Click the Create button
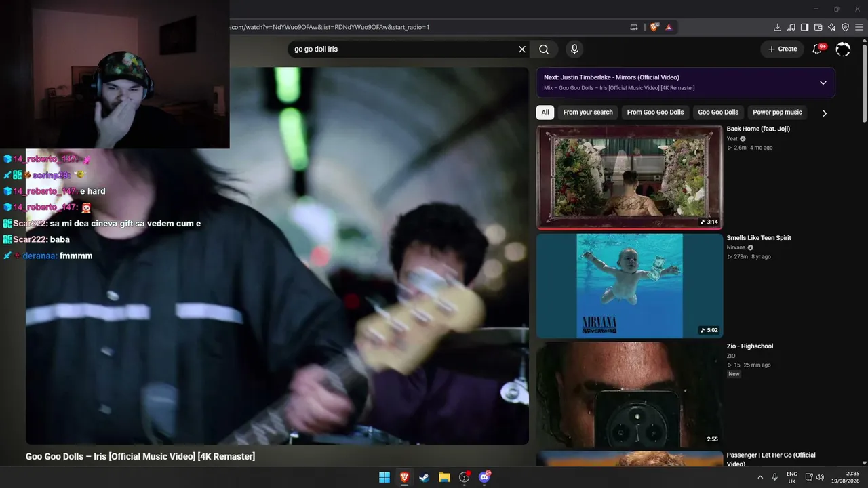The height and width of the screenshot is (488, 868). (782, 49)
